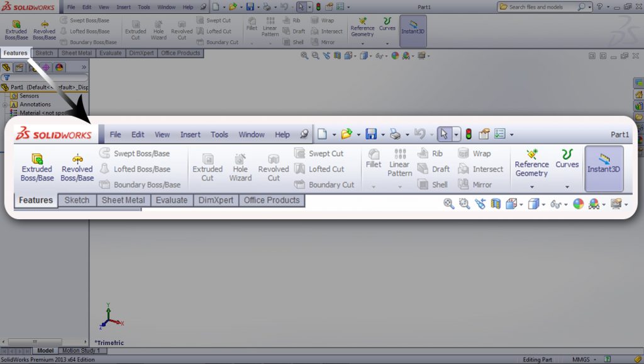Select the Part1 root node in feature tree
Screen dimensions: 644x364
(x=45, y=87)
